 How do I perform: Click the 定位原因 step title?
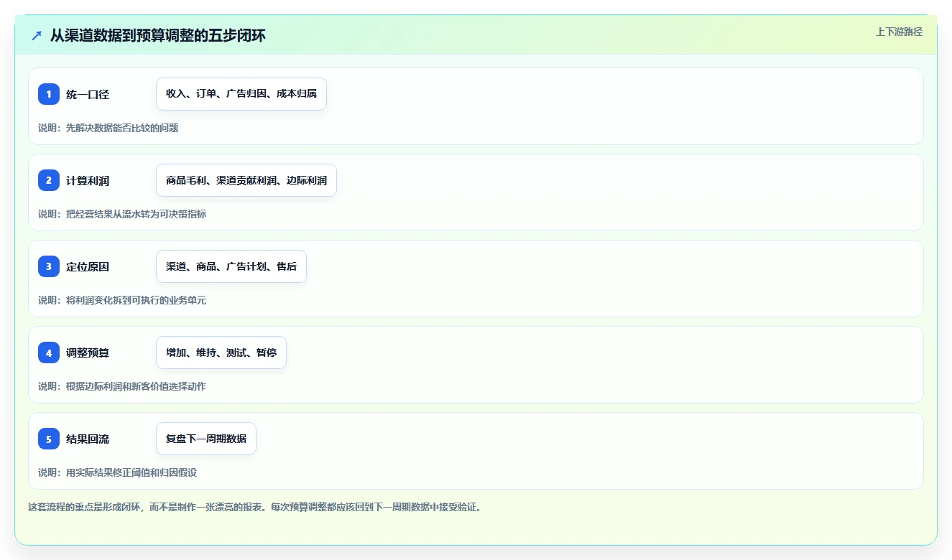[88, 266]
